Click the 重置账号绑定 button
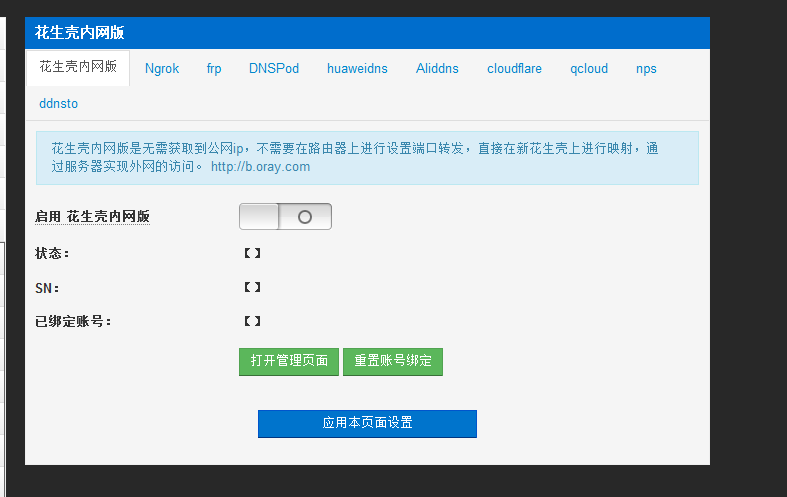The height and width of the screenshot is (497, 787). [x=393, y=361]
